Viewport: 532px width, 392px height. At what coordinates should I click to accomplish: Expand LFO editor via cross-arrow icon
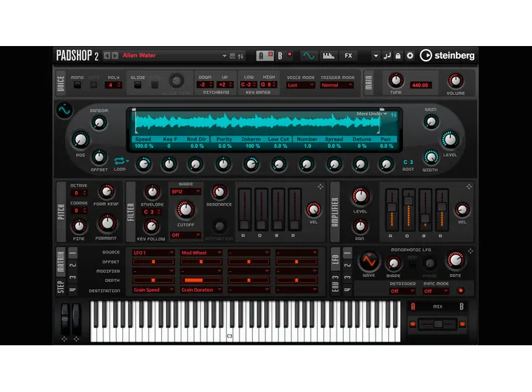coord(471,251)
